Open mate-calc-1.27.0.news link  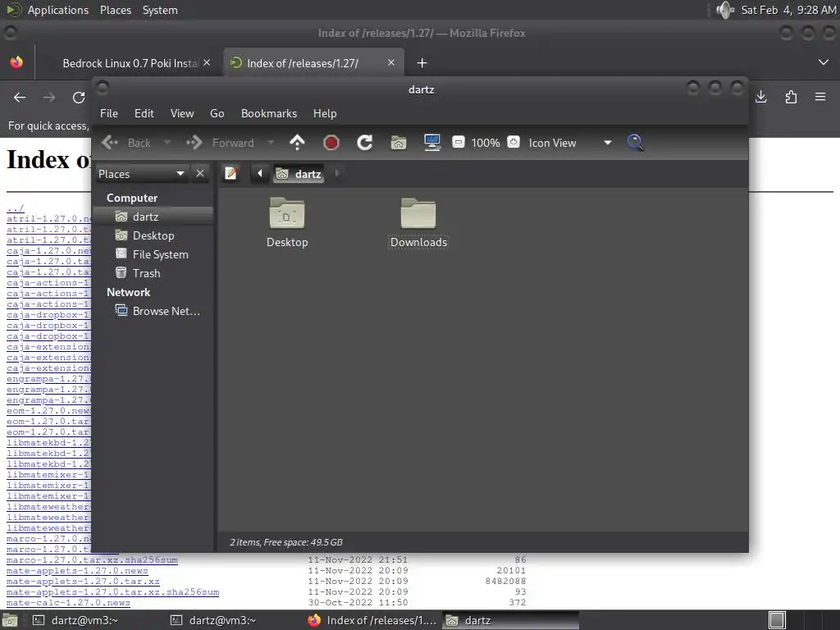click(x=68, y=603)
